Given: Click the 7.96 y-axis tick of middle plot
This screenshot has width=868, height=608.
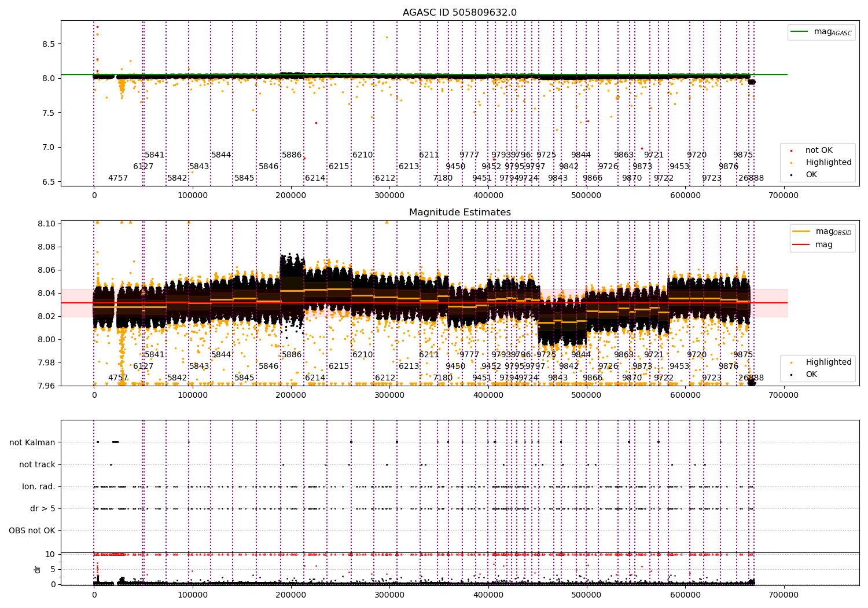Looking at the screenshot, I should click(x=45, y=386).
